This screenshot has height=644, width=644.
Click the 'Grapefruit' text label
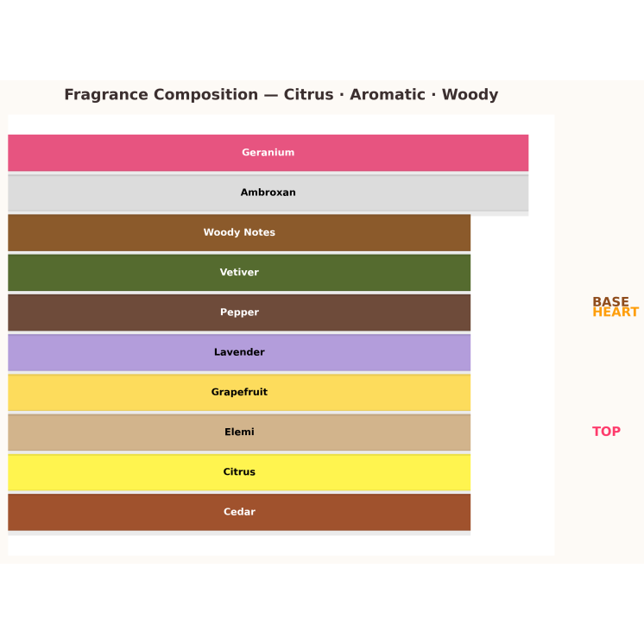[239, 392]
